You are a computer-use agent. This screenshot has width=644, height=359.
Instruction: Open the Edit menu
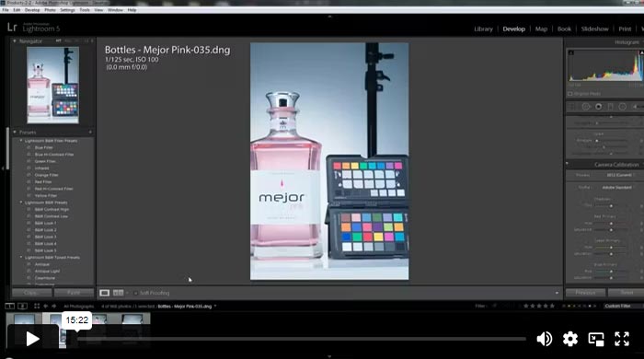tap(17, 10)
